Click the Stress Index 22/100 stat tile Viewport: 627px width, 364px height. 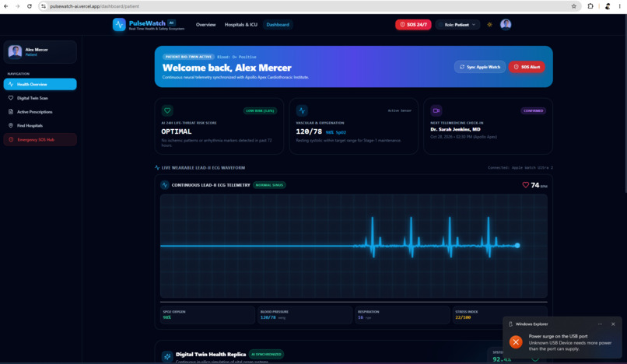(499, 314)
